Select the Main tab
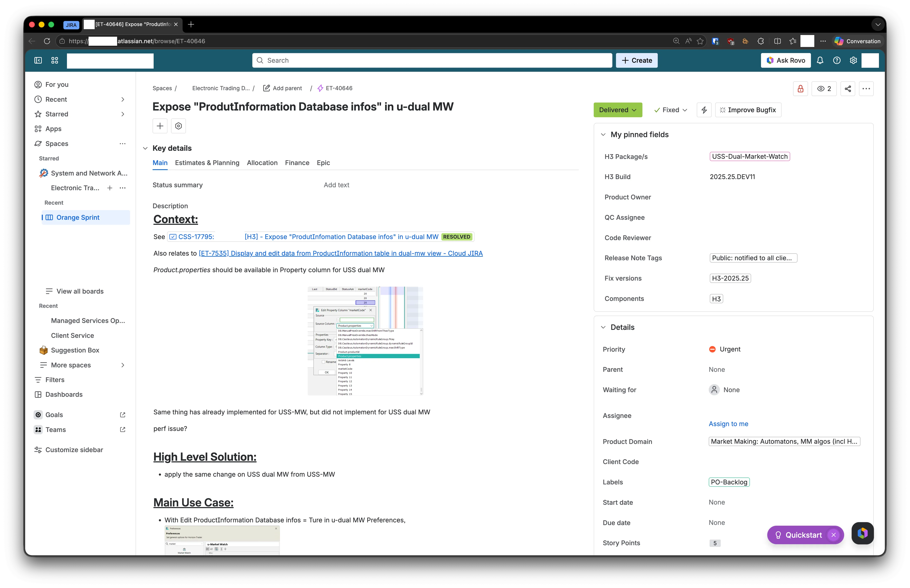 pyautogui.click(x=160, y=163)
